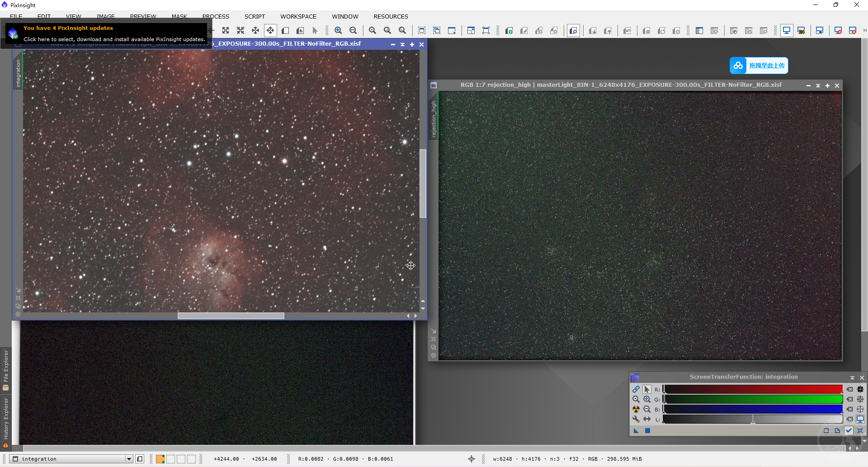Click the STF wrench settings icon
868x467 pixels.
click(x=636, y=419)
